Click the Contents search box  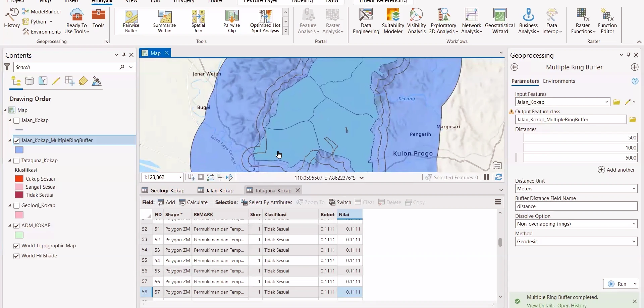pos(66,67)
